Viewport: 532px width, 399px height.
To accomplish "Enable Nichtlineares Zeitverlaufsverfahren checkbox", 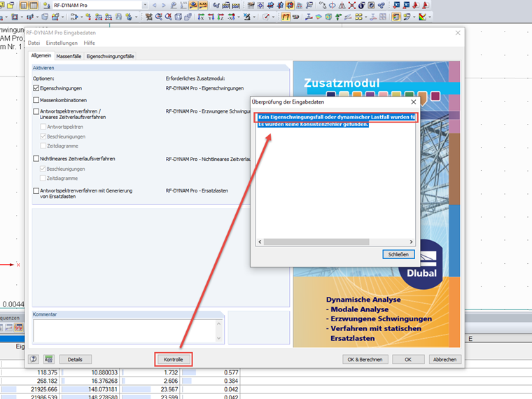I will click(x=36, y=158).
